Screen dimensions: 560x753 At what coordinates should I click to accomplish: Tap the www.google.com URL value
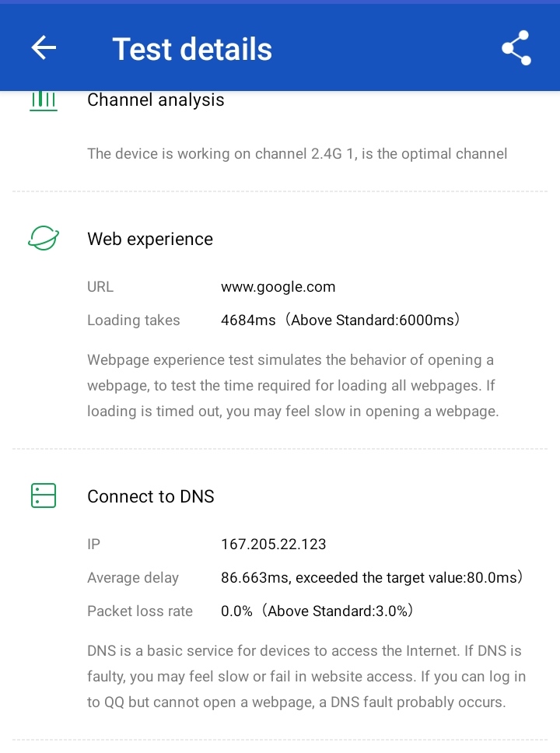[278, 287]
